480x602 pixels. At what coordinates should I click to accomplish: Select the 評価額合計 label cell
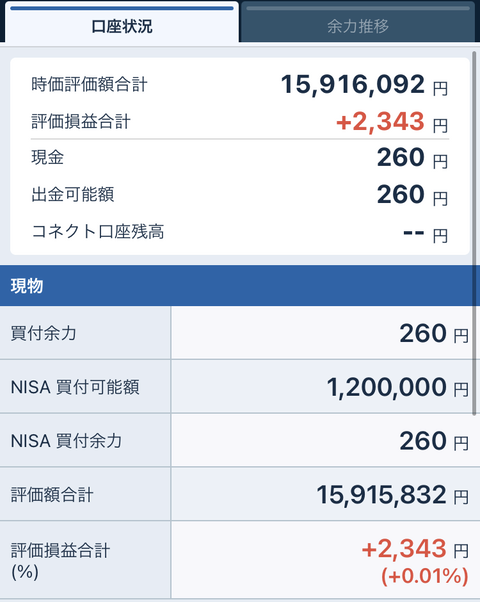coord(85,494)
